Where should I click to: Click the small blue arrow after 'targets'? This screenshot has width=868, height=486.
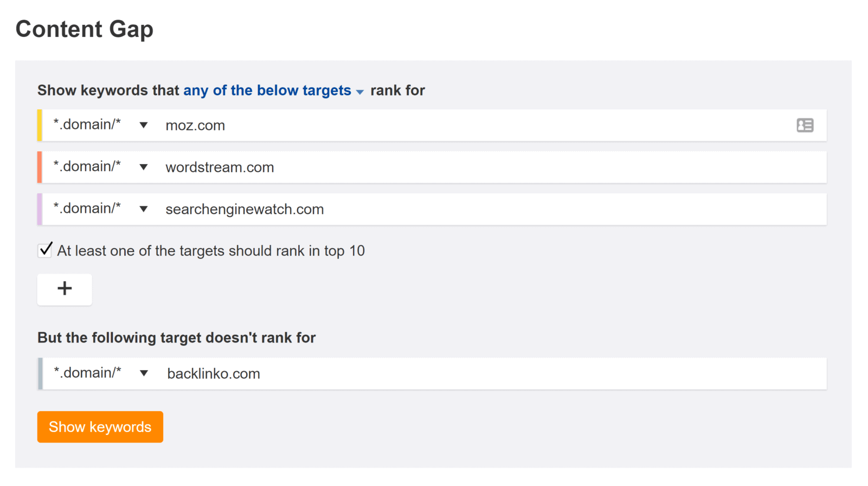[x=359, y=92]
